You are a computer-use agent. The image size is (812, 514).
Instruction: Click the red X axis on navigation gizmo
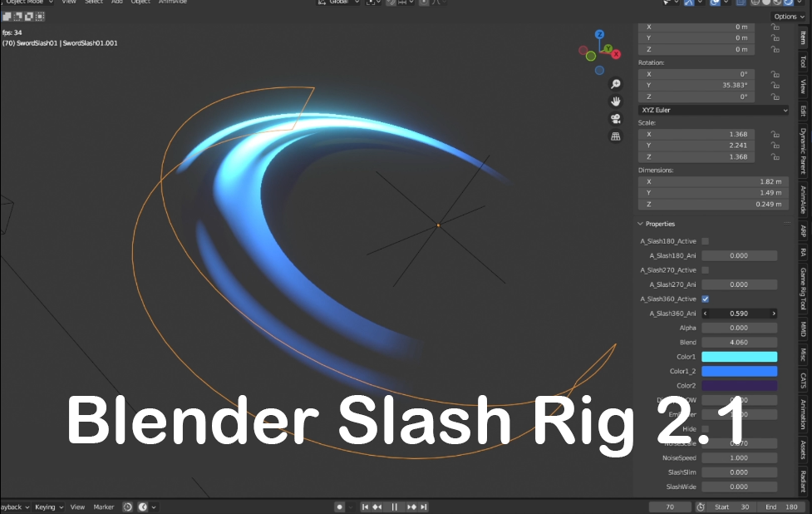[x=616, y=54]
